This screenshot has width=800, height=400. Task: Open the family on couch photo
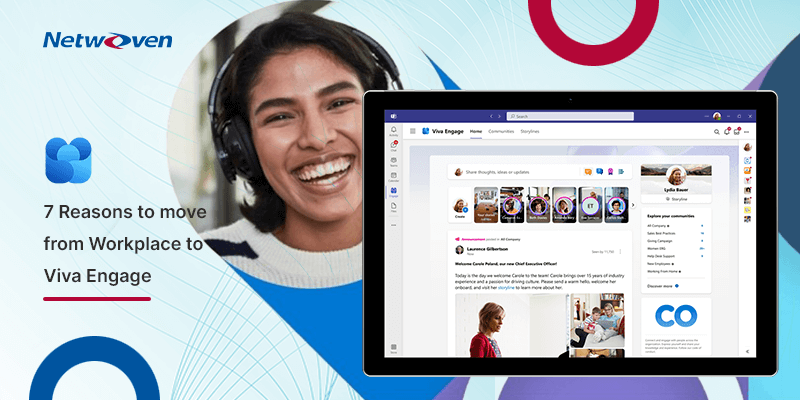click(x=597, y=319)
